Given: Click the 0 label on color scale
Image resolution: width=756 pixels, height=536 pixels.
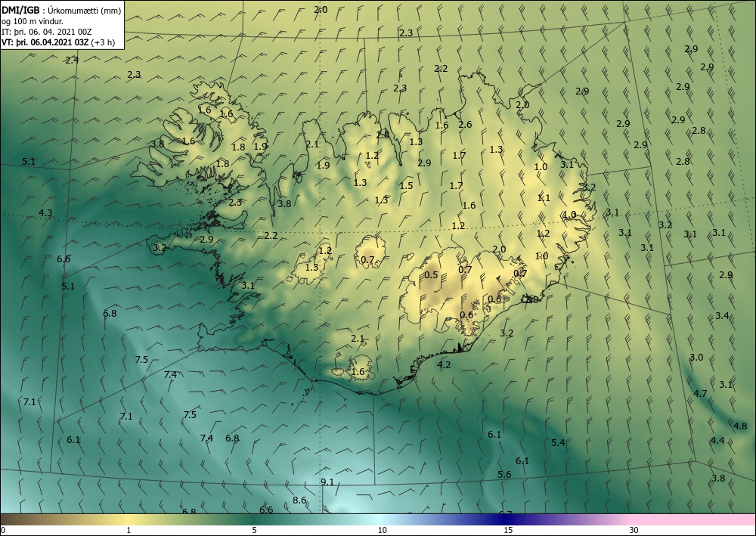Looking at the screenshot, I should [3, 530].
